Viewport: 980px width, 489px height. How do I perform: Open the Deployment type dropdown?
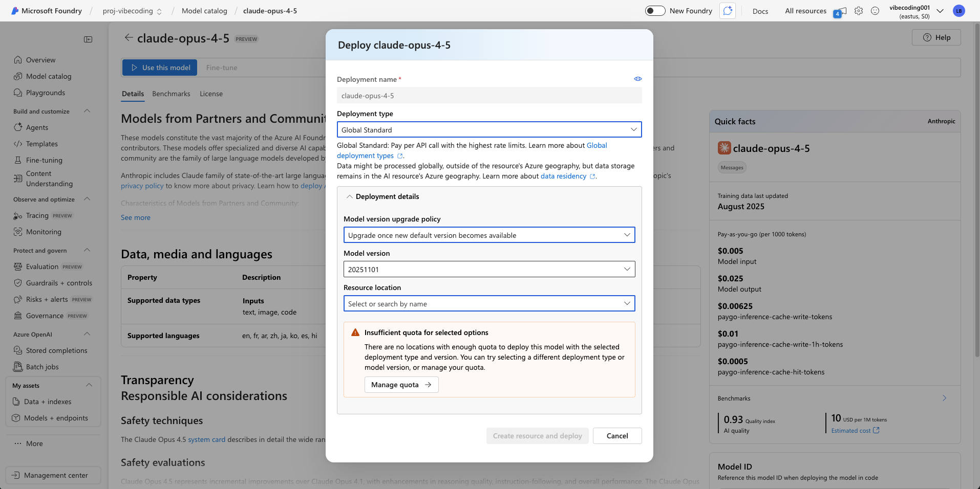pos(489,130)
